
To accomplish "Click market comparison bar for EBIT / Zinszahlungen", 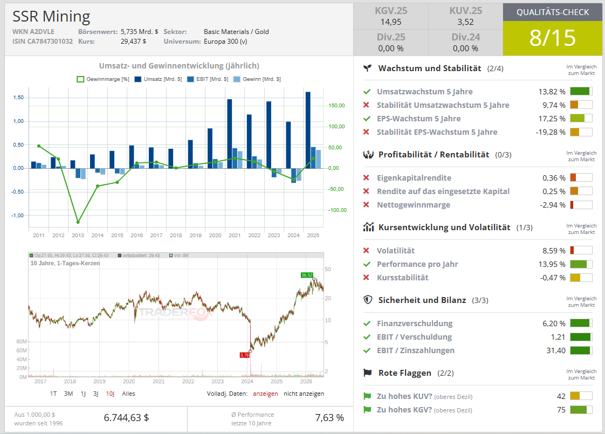I will 581,350.
